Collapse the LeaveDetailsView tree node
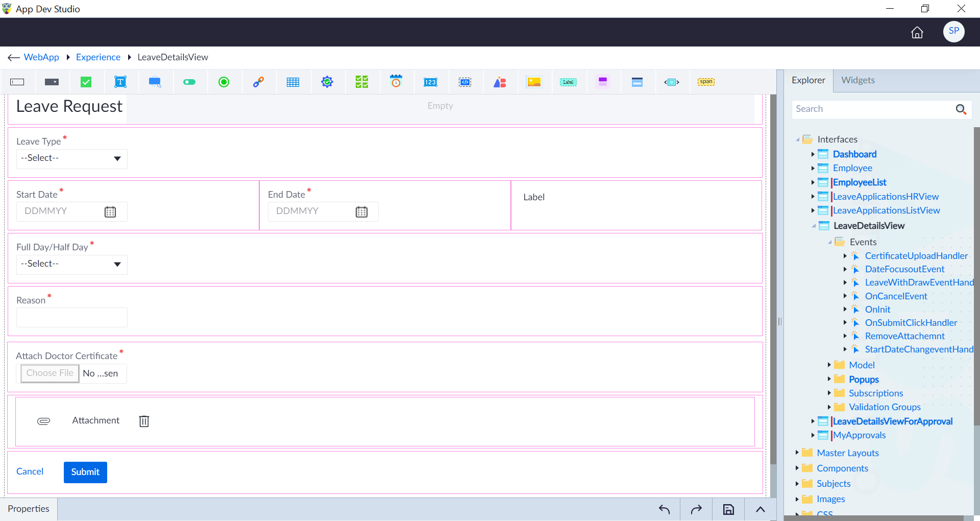 pyautogui.click(x=814, y=226)
